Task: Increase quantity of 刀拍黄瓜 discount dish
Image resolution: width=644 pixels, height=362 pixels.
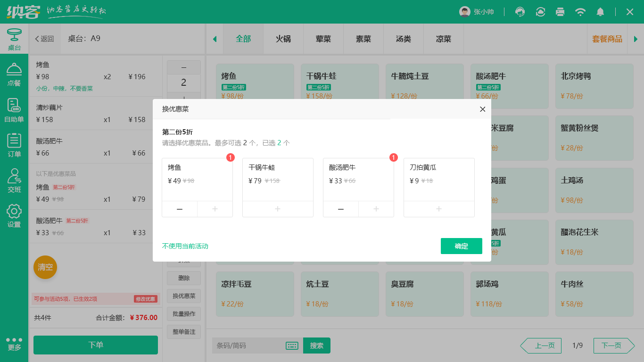Action: pyautogui.click(x=439, y=209)
